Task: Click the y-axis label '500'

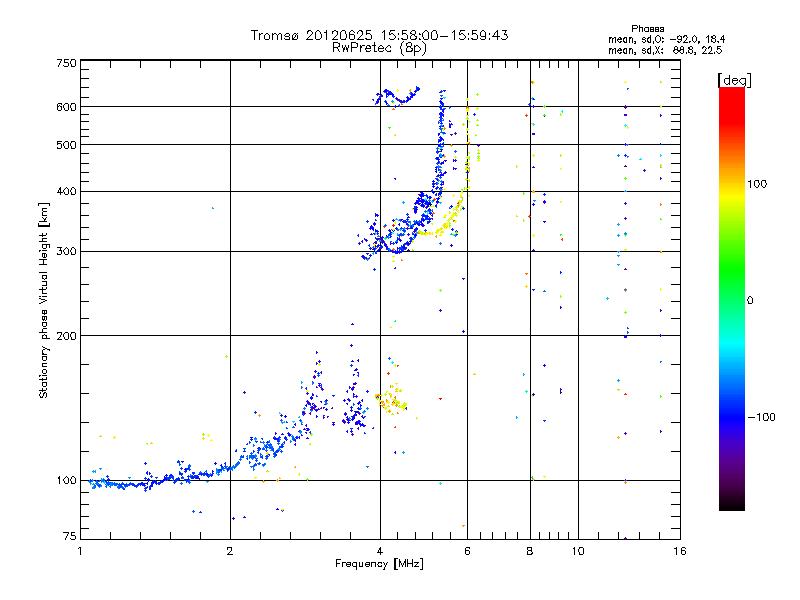Action: pyautogui.click(x=66, y=145)
